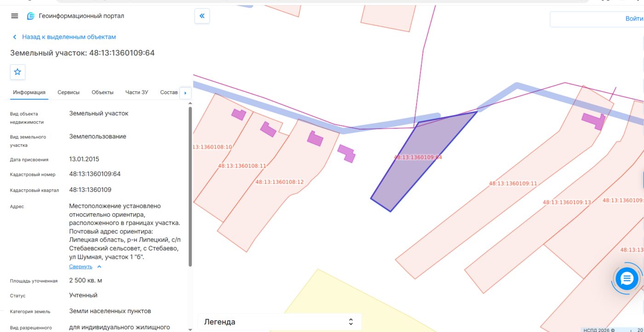Click the Геоинформационный портал logo icon
The image size is (644, 332).
31,16
